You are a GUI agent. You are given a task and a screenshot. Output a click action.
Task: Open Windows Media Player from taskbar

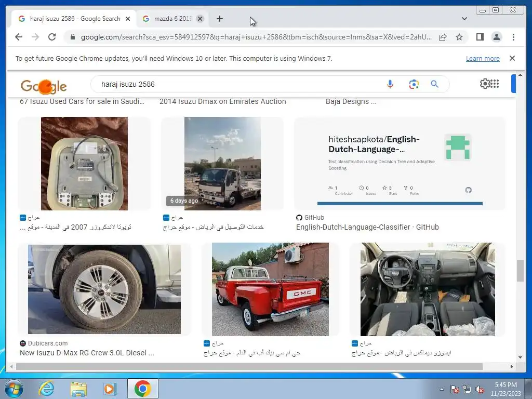[109, 389]
